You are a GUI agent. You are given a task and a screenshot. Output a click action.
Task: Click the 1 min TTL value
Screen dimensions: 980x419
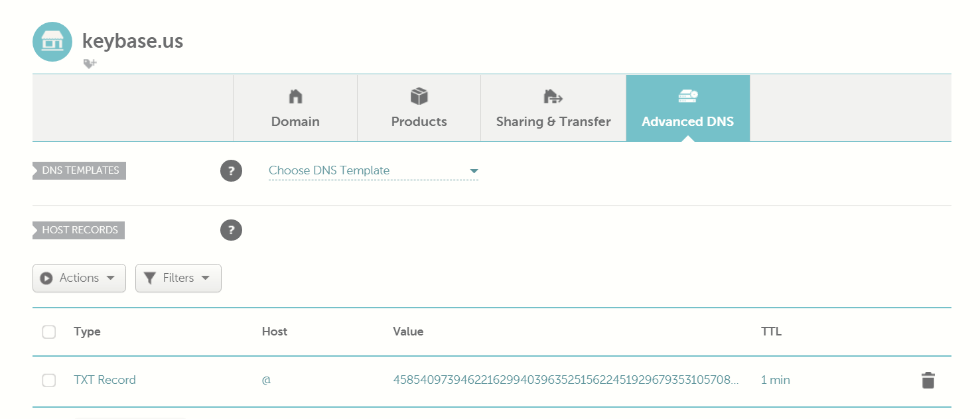click(x=776, y=380)
